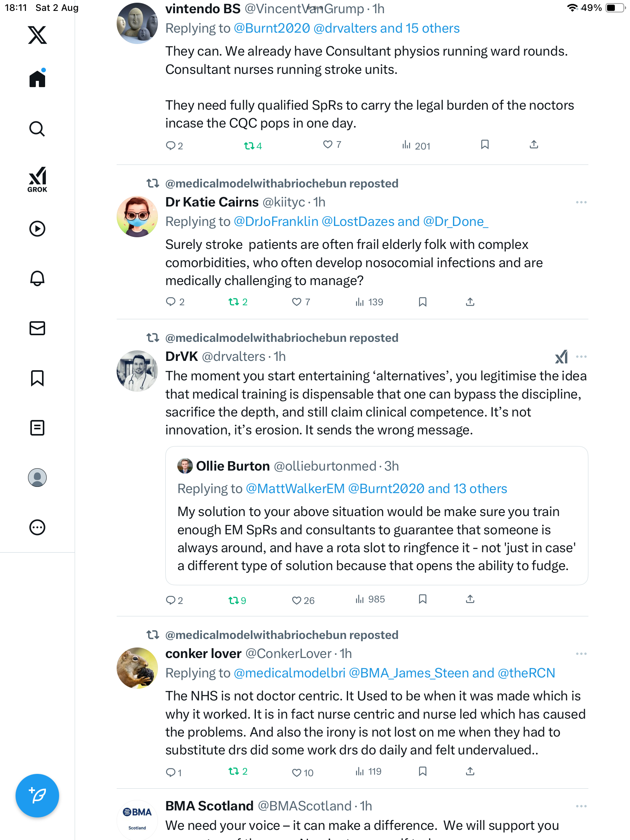Viewport: 630px width, 840px height.
Task: Open the Video play icon in sidebar
Action: coord(37,229)
